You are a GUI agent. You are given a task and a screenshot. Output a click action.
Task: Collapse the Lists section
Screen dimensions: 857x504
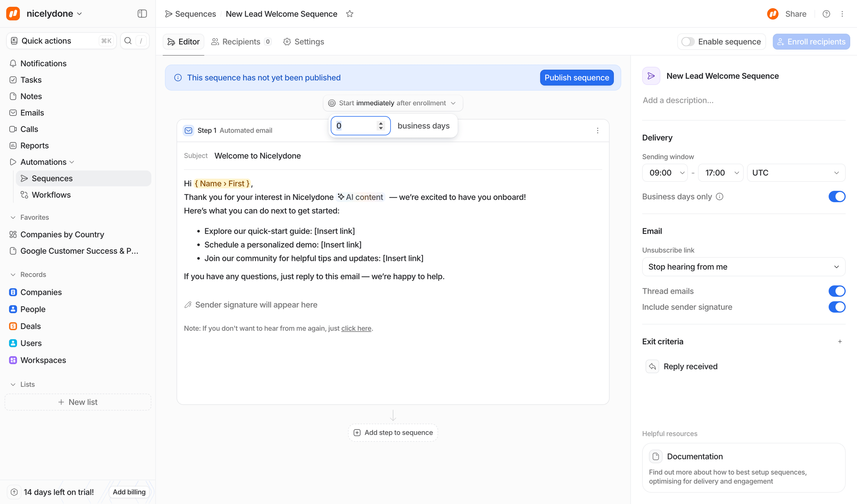pos(13,384)
